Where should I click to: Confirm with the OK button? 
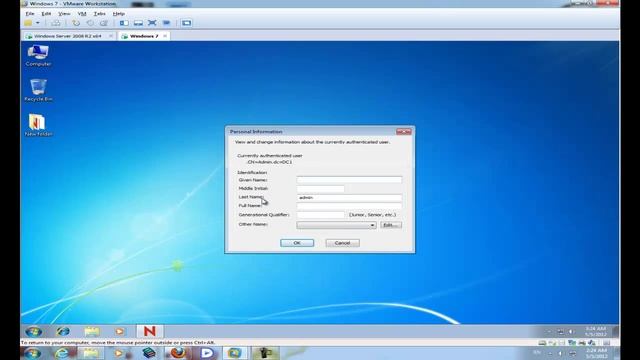pos(297,243)
